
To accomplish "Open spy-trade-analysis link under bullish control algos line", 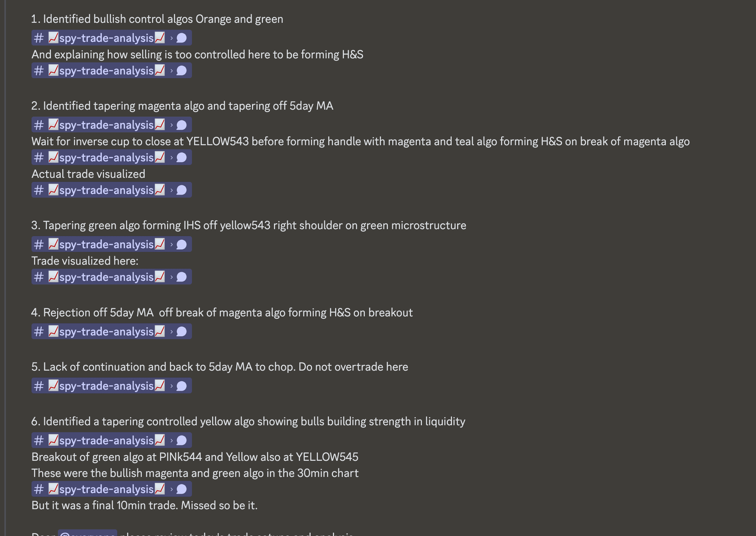I will click(x=106, y=38).
